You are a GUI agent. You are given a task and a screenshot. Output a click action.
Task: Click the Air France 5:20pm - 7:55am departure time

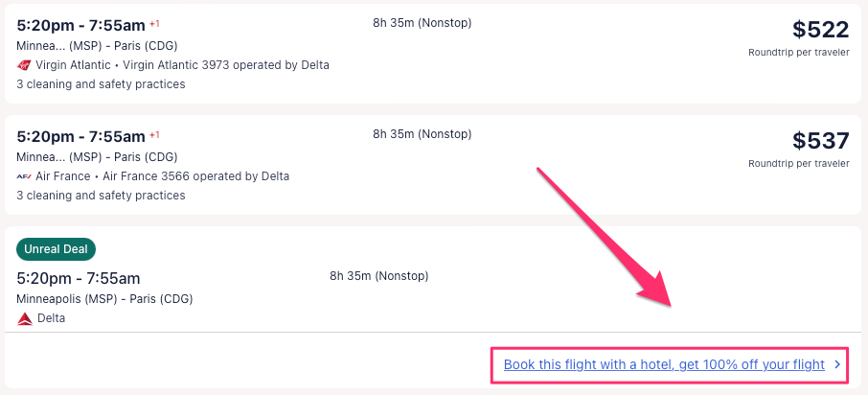[x=80, y=136]
